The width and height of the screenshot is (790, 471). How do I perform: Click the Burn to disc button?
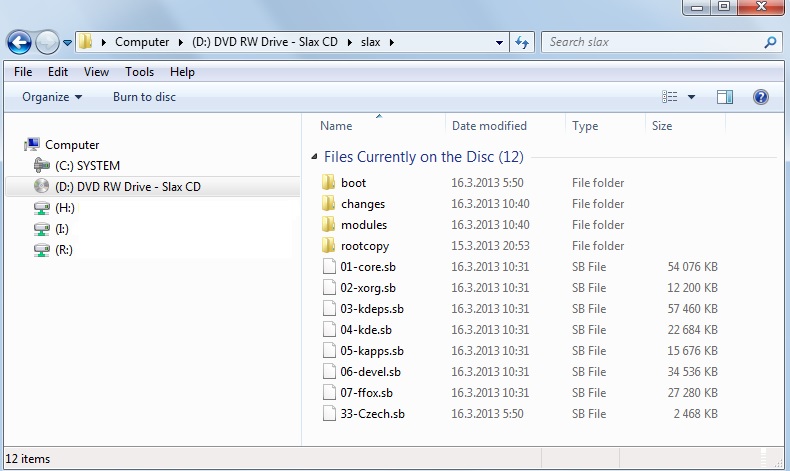144,97
